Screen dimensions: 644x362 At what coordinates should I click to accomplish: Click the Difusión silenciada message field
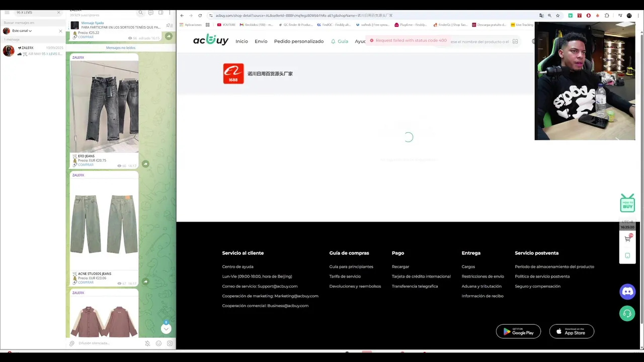[108, 343]
